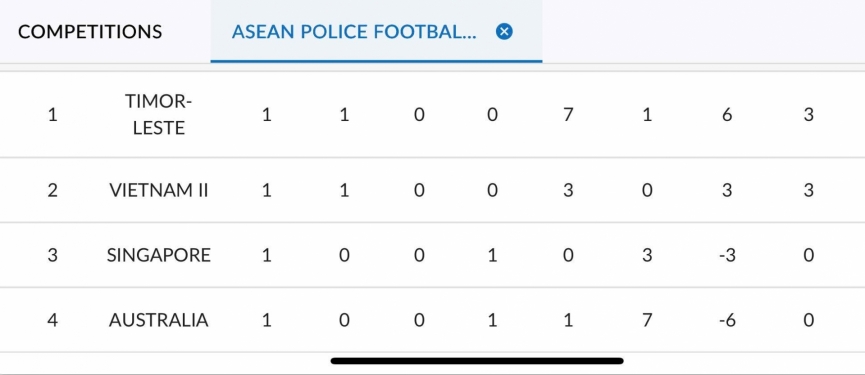The image size is (865, 375).
Task: Click the goal difference 6 for Timor-Leste
Action: (x=727, y=115)
